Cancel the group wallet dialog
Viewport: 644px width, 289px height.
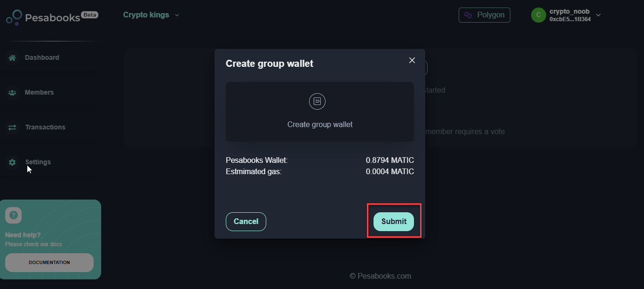tap(246, 222)
